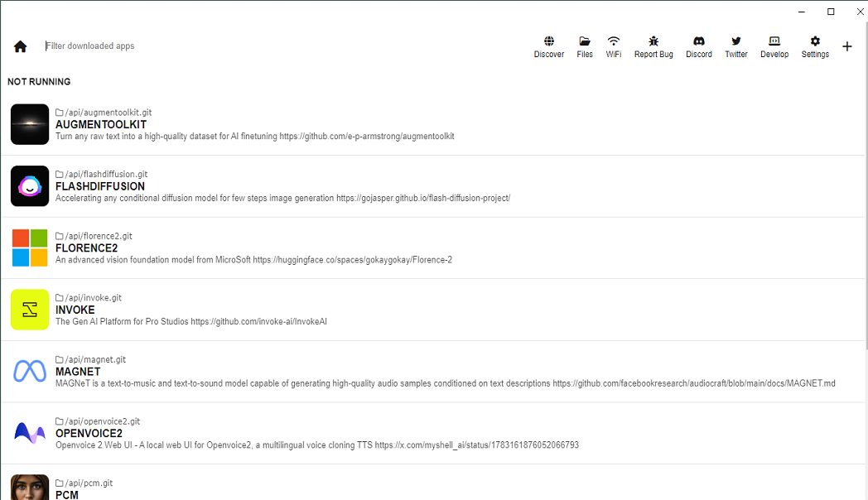
Task: Click the FlashDiffusion description text
Action: [283, 198]
